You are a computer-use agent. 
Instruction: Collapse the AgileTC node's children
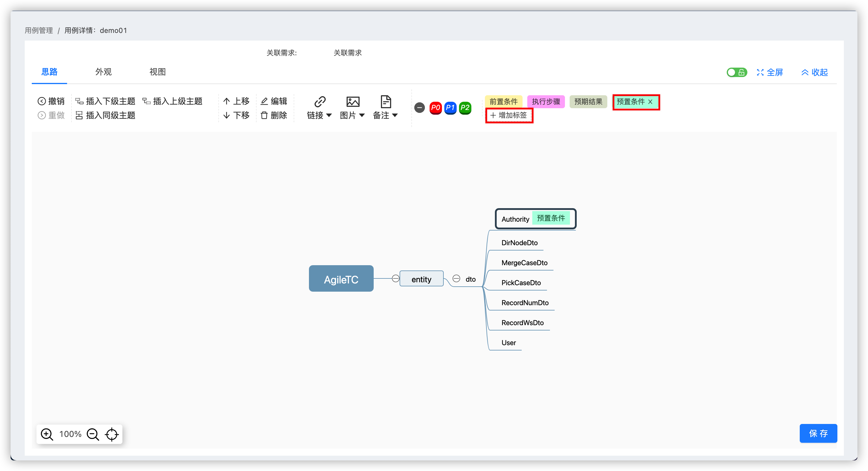pyautogui.click(x=395, y=278)
